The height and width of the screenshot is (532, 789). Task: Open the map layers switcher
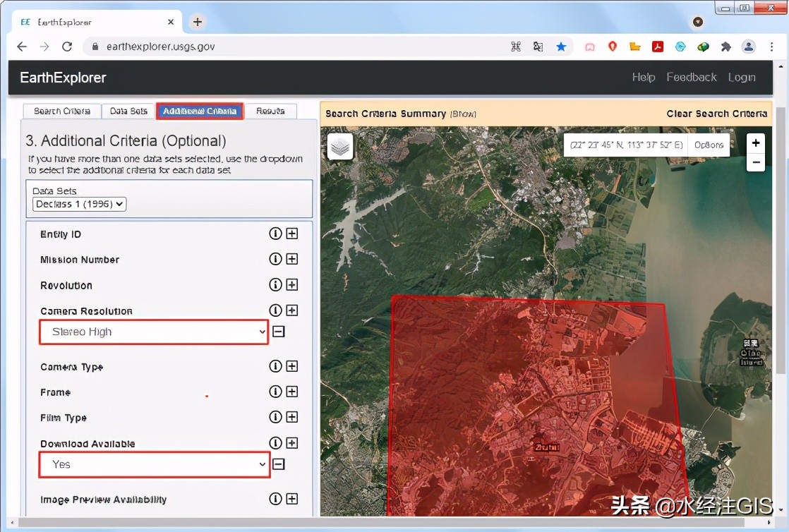pyautogui.click(x=340, y=147)
